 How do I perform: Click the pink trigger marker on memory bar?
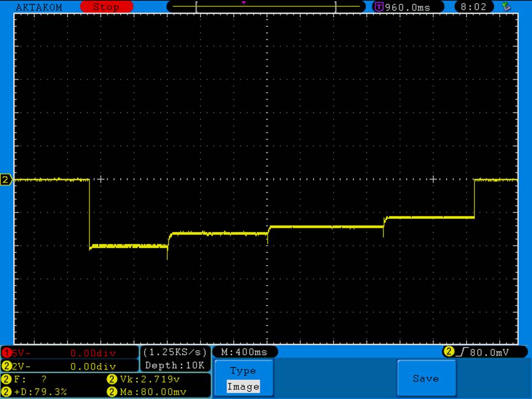244,3
